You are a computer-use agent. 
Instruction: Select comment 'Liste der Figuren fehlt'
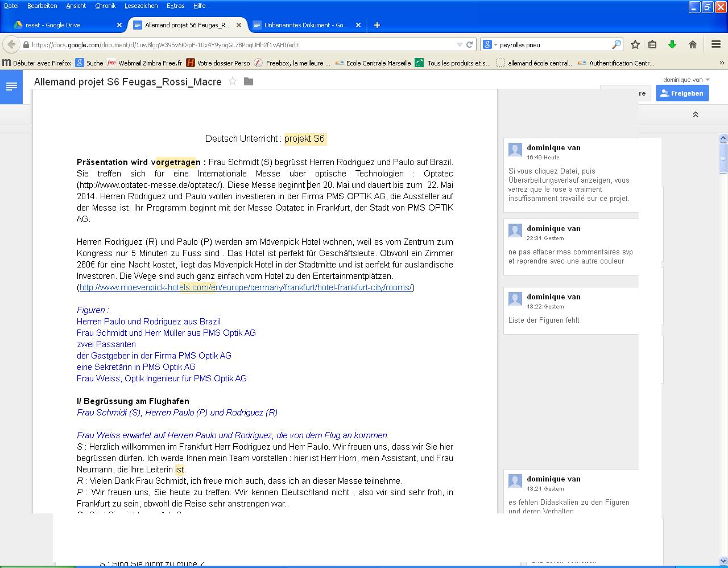[x=570, y=311]
